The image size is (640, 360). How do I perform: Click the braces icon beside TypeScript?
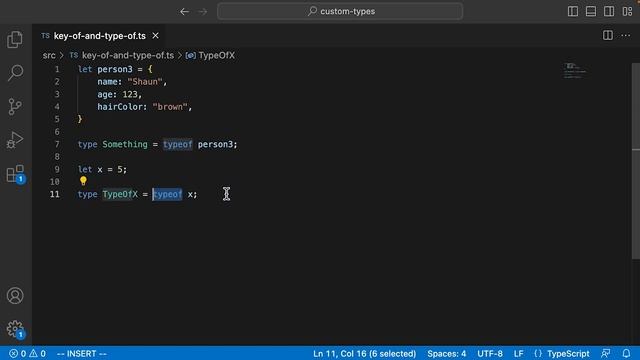pyautogui.click(x=538, y=353)
